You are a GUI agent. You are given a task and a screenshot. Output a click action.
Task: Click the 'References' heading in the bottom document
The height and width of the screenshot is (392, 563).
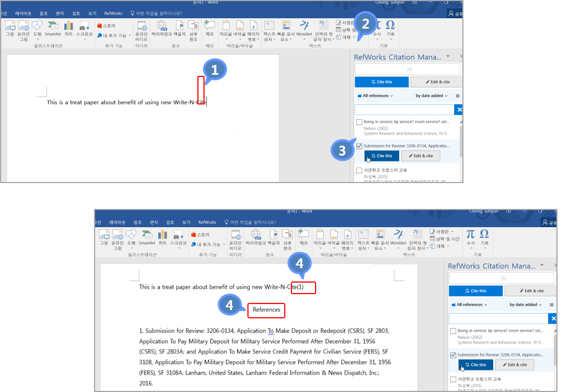(x=267, y=310)
